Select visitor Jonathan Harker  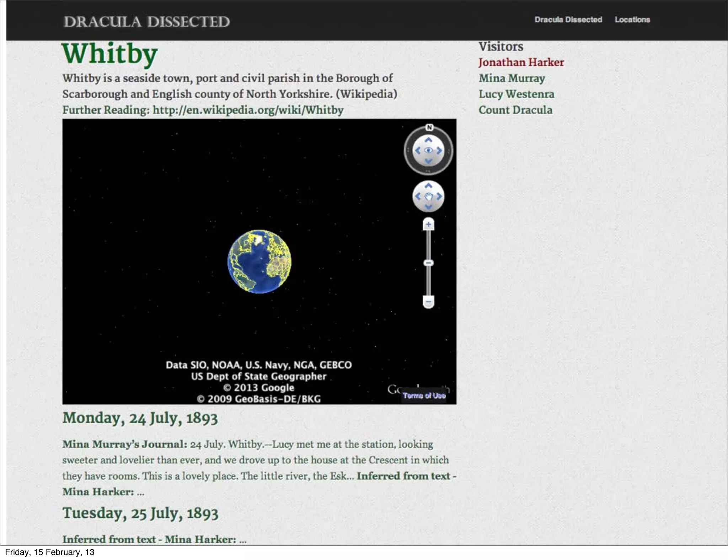521,63
